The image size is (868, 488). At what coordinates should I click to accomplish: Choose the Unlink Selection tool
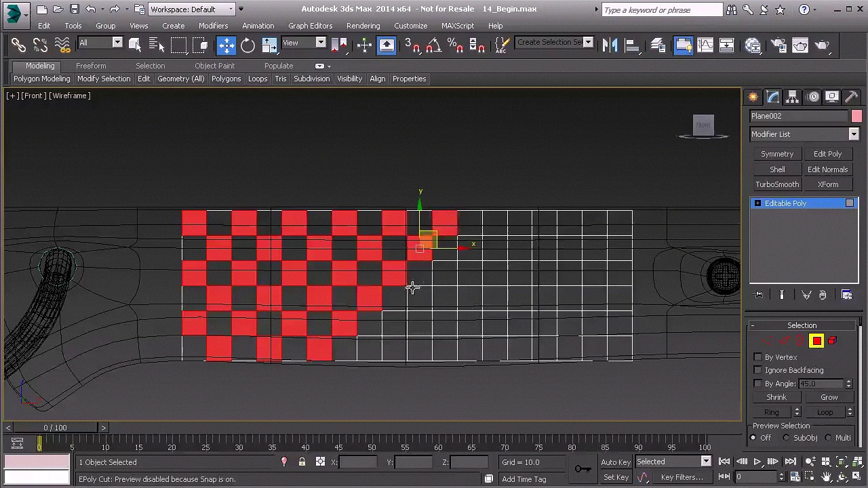pos(40,45)
